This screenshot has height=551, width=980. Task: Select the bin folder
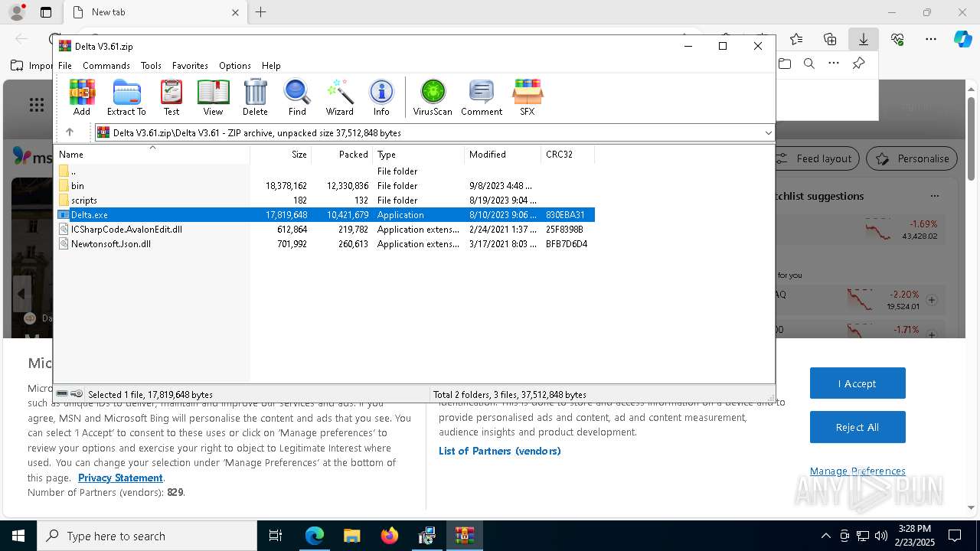click(324, 186)
